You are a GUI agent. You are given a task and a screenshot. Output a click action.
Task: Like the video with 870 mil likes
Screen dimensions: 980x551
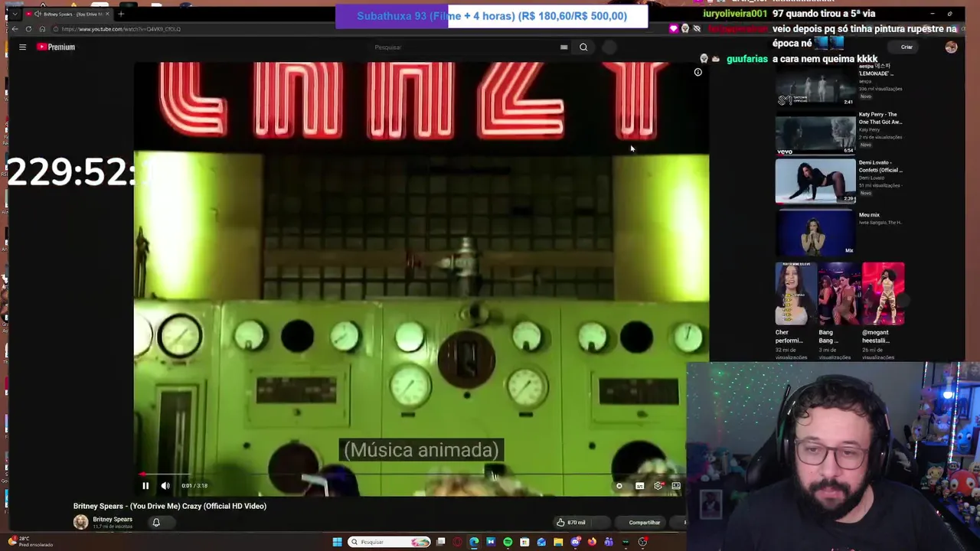[571, 523]
